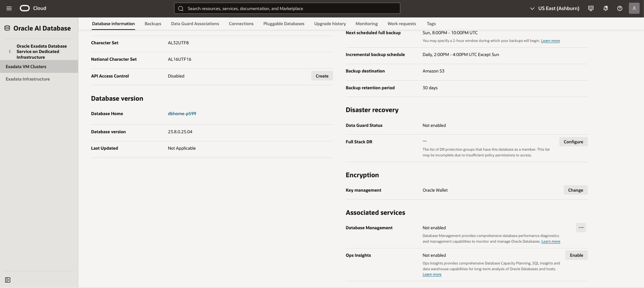Open the hamburger navigation menu
The height and width of the screenshot is (288, 644).
(x=9, y=8)
